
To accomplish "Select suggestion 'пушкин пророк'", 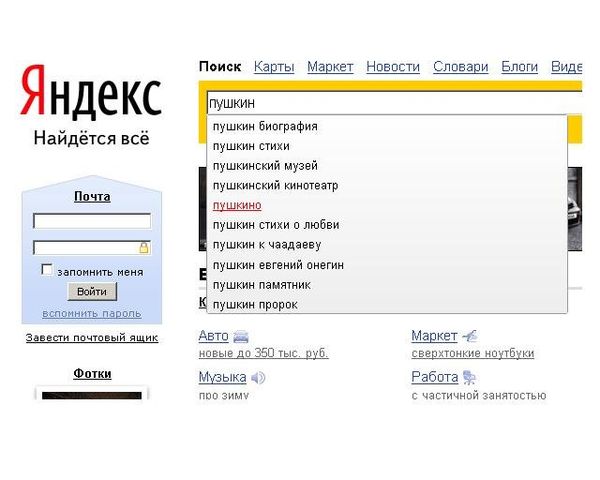I will (387, 305).
